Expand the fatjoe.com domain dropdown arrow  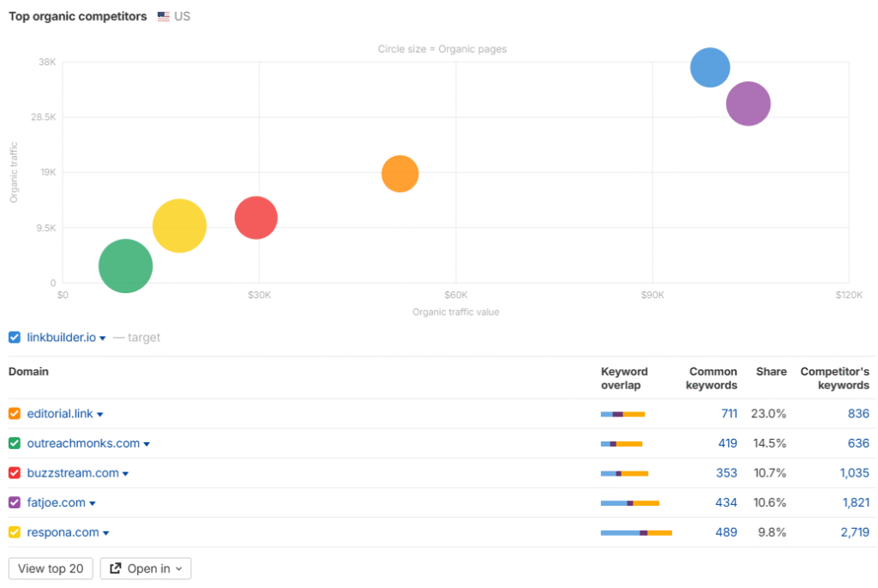click(93, 503)
